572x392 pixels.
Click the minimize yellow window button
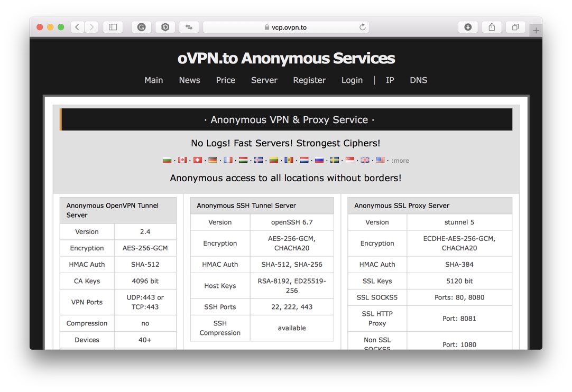pos(50,27)
